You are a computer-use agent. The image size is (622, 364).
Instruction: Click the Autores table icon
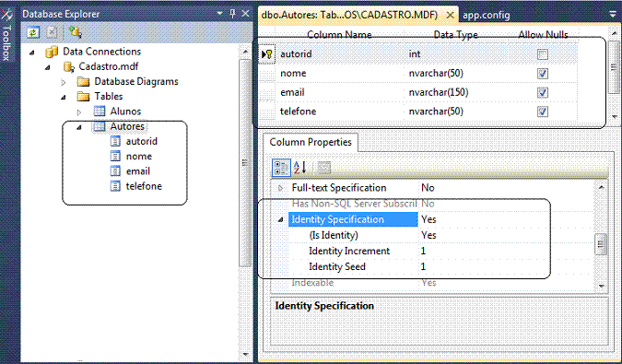point(100,126)
